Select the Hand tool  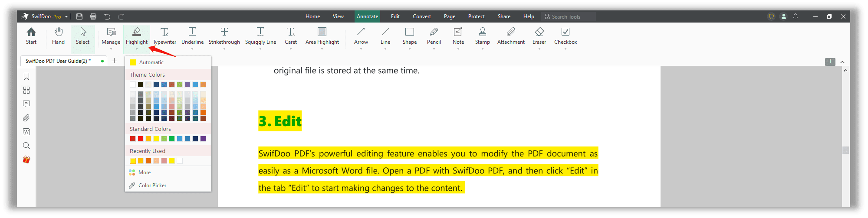point(58,36)
